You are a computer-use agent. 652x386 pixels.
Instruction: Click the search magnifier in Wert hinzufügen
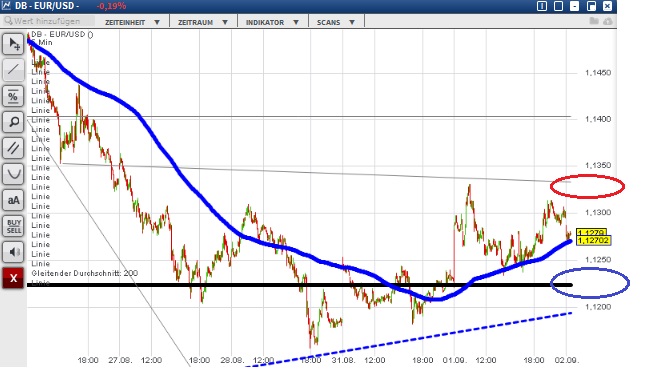[8, 21]
